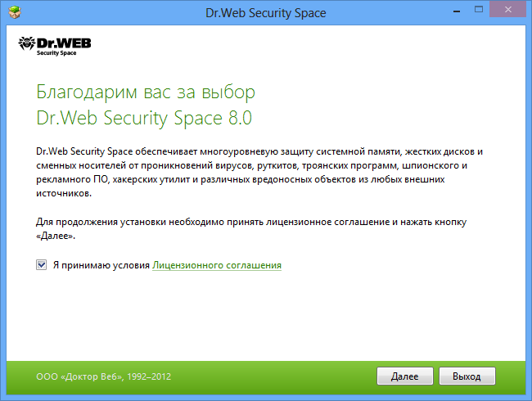The width and height of the screenshot is (532, 401).
Task: Uncheck the license acceptance checkbox
Action: tap(41, 265)
